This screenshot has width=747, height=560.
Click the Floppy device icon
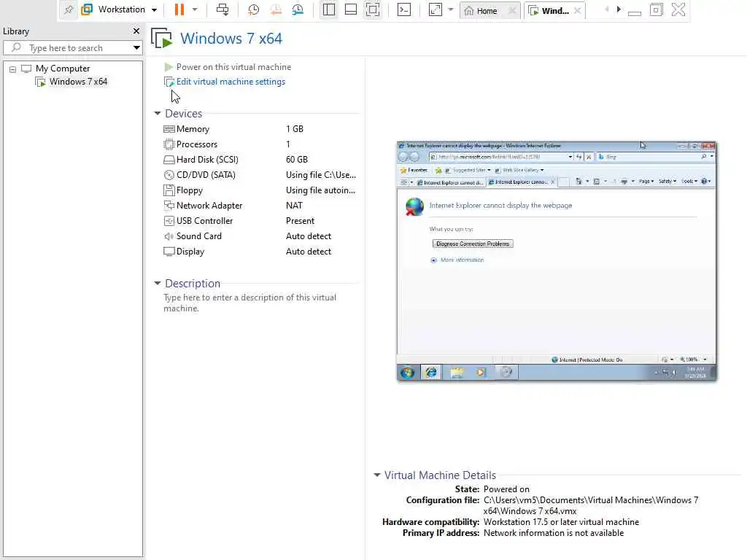(x=169, y=190)
